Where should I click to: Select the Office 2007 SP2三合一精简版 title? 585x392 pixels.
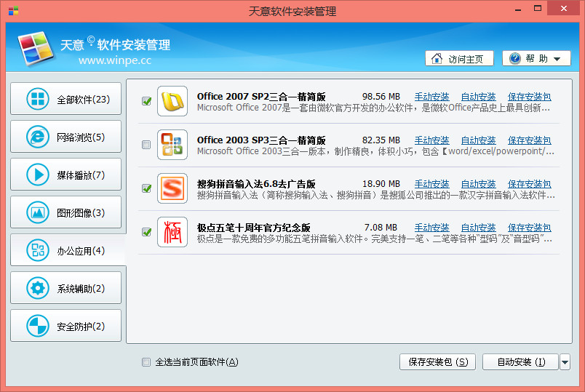[261, 97]
